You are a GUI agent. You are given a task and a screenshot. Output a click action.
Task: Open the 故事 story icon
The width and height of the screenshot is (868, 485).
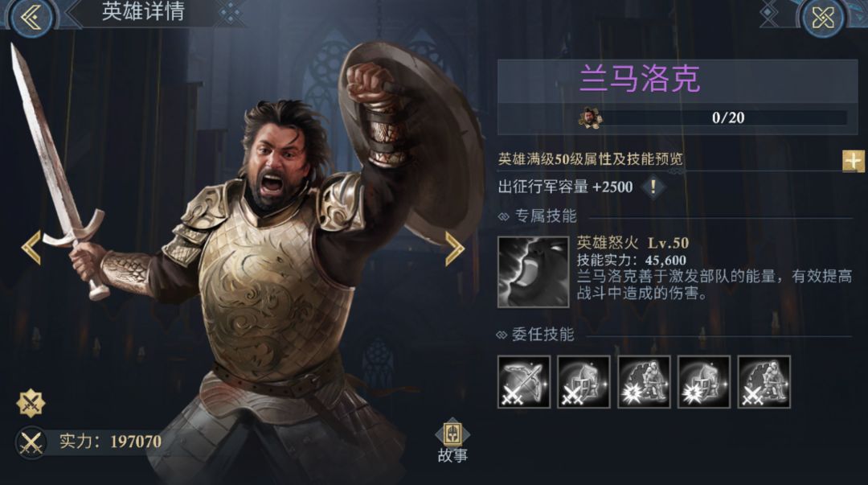(452, 440)
